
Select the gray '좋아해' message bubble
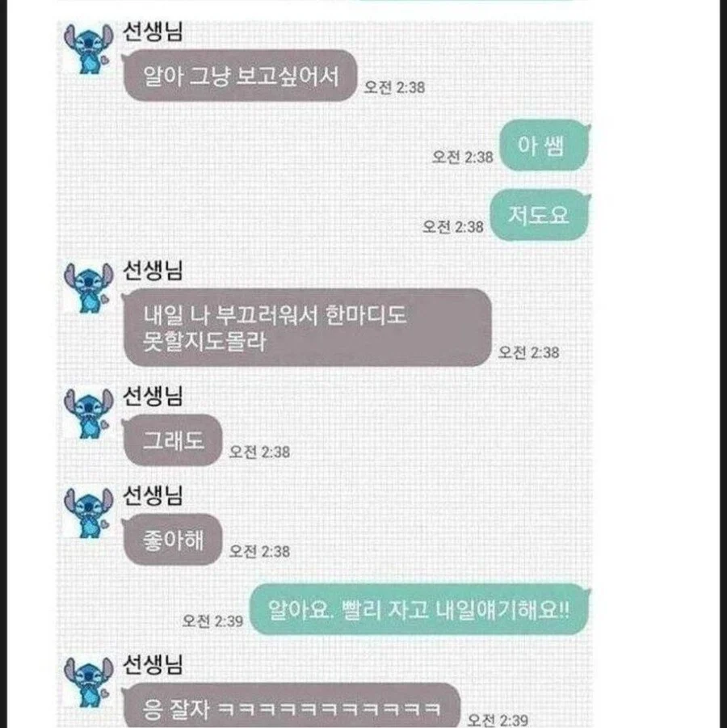click(x=172, y=540)
